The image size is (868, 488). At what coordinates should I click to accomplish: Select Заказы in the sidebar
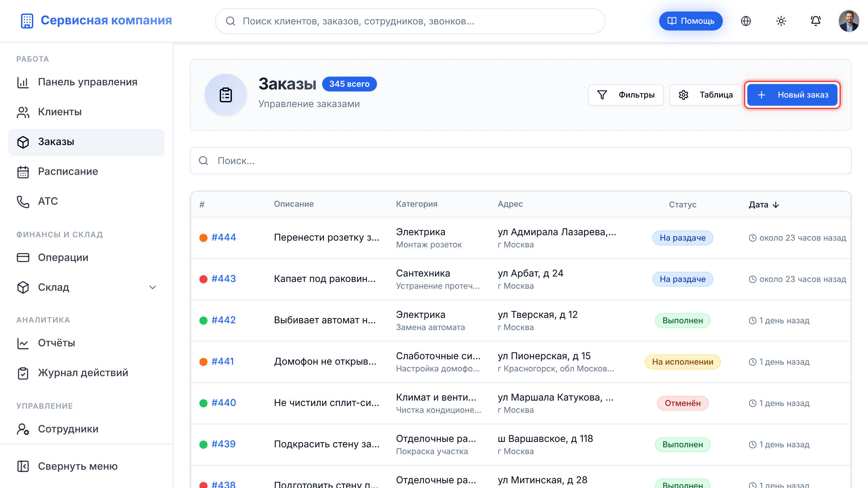coord(86,142)
